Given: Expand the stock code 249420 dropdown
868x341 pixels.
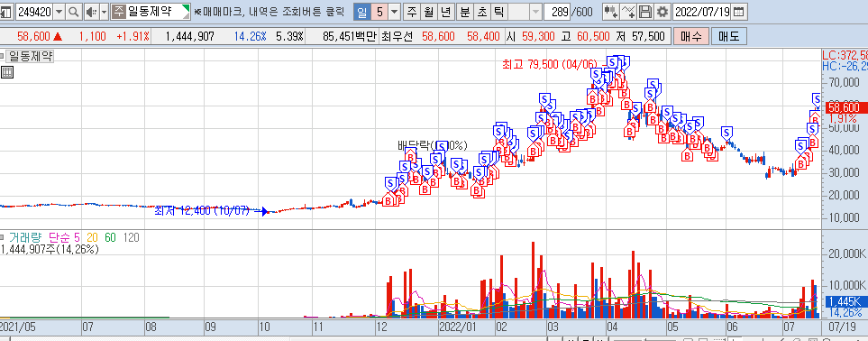Looking at the screenshot, I should 59,11.
